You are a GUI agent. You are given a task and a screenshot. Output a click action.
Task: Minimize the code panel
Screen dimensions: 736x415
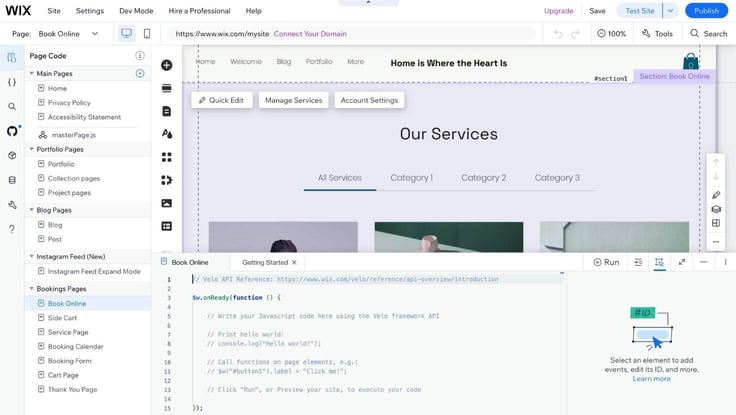pos(703,262)
